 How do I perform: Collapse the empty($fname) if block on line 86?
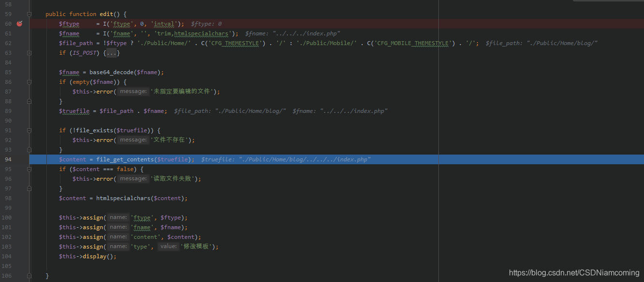pos(30,82)
